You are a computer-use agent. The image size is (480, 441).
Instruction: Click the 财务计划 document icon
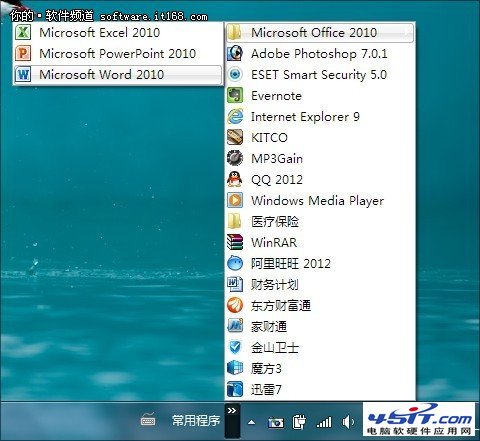(235, 284)
